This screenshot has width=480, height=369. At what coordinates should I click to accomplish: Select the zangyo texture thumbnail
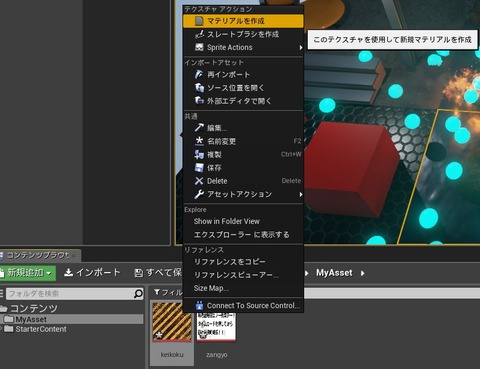[216, 327]
